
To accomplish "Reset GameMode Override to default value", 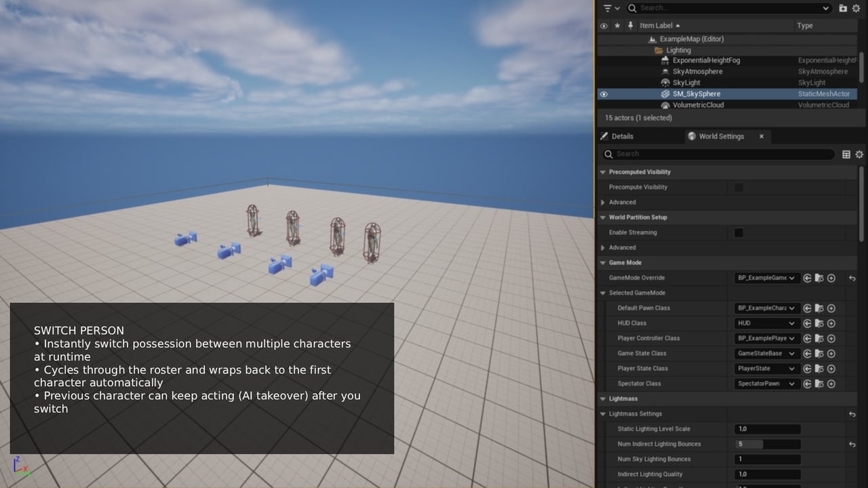I will (x=852, y=278).
